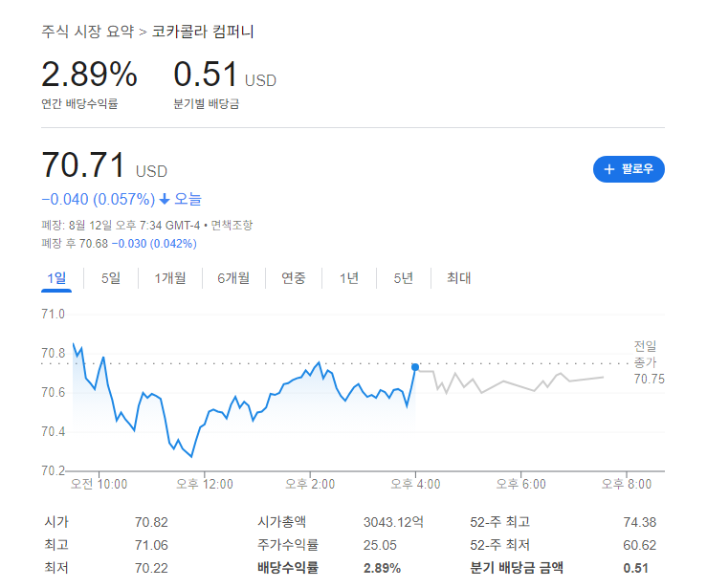The height and width of the screenshot is (588, 707).
Task: Click the 시가 value 70.82
Action: pyautogui.click(x=151, y=522)
